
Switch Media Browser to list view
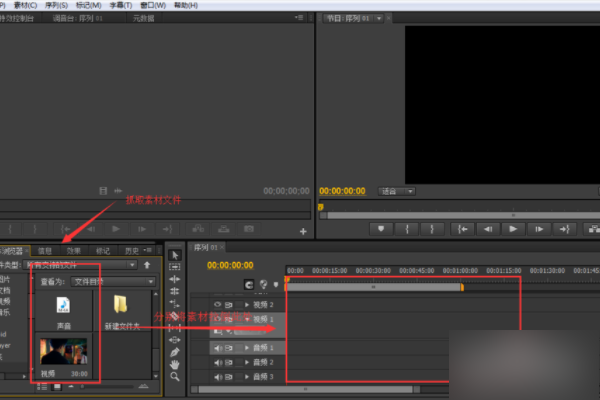[42, 387]
